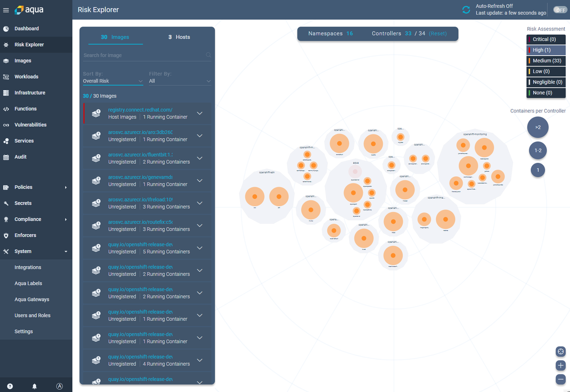This screenshot has height=392, width=570.
Task: Expand the registry.connect.redhat.com row chevron
Action: (199, 113)
